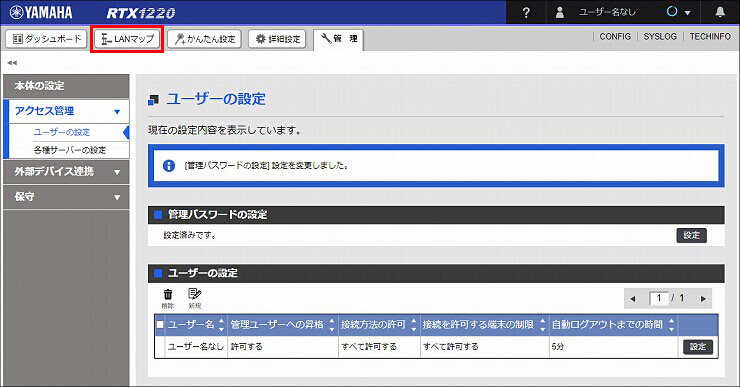740x387 pixels.
Task: Open the 詳細設定 tab
Action: [278, 39]
